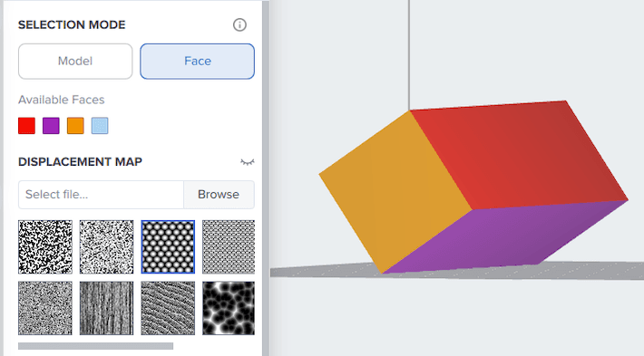
Task: Click the side panel vertical scrollbar
Action: [x=266, y=178]
